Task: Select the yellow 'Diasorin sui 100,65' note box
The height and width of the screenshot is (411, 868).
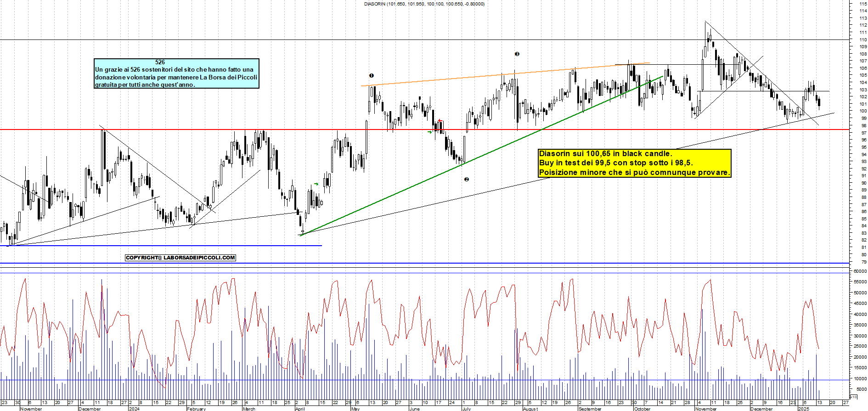Action: pos(634,163)
